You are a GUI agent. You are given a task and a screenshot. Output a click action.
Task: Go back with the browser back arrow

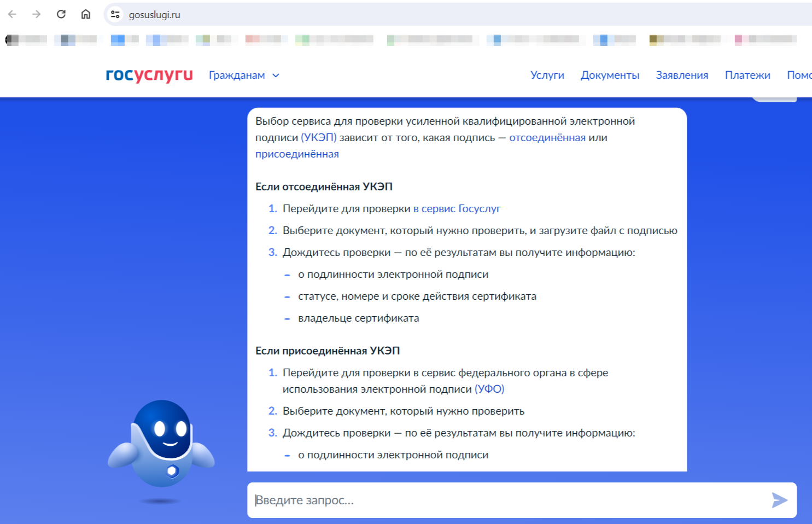tap(12, 14)
